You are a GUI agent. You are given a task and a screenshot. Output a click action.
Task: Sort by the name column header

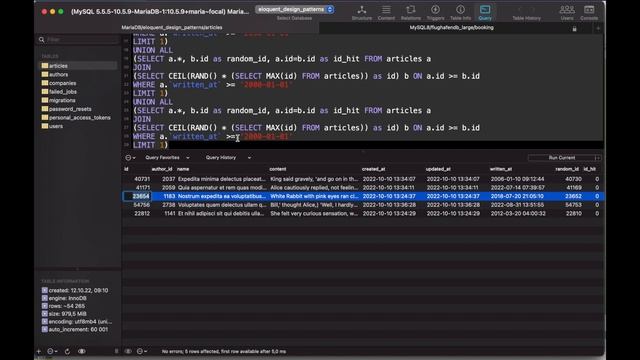[x=183, y=169]
